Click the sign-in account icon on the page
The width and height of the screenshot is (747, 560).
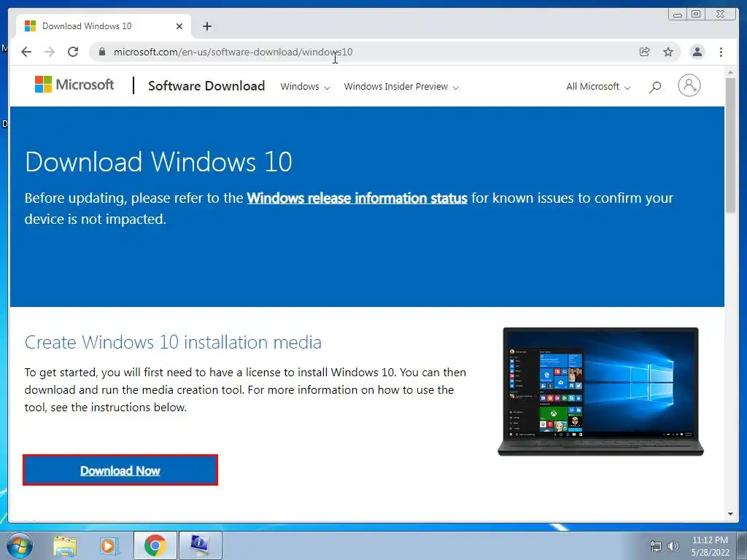coord(689,86)
